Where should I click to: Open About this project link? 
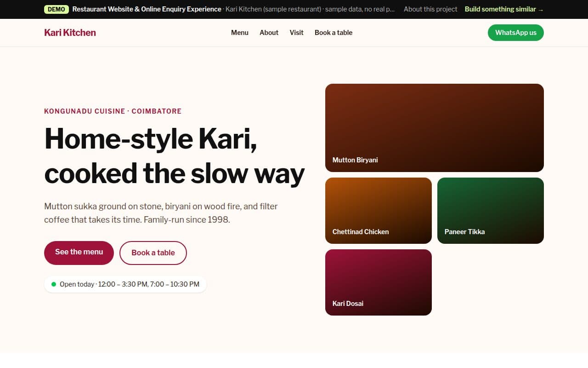point(430,9)
